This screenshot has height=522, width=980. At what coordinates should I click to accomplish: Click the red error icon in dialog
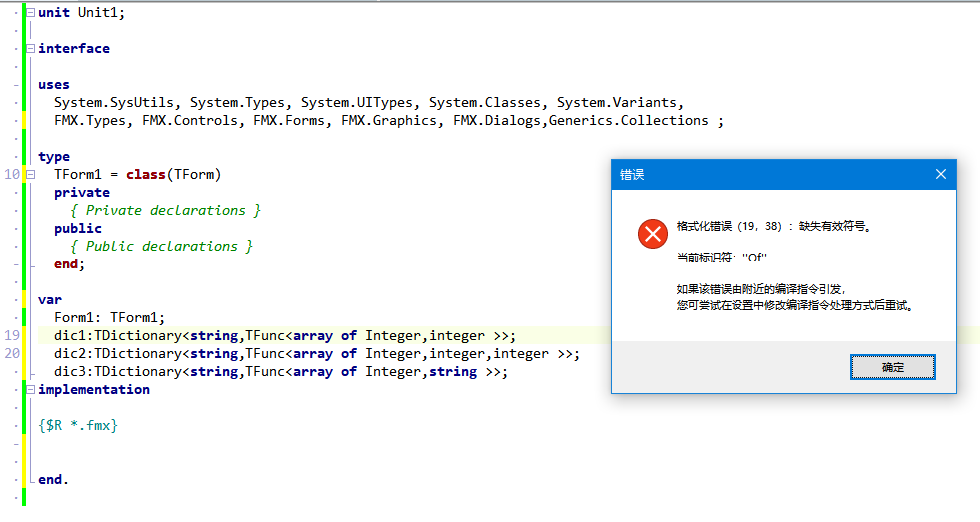coord(652,235)
